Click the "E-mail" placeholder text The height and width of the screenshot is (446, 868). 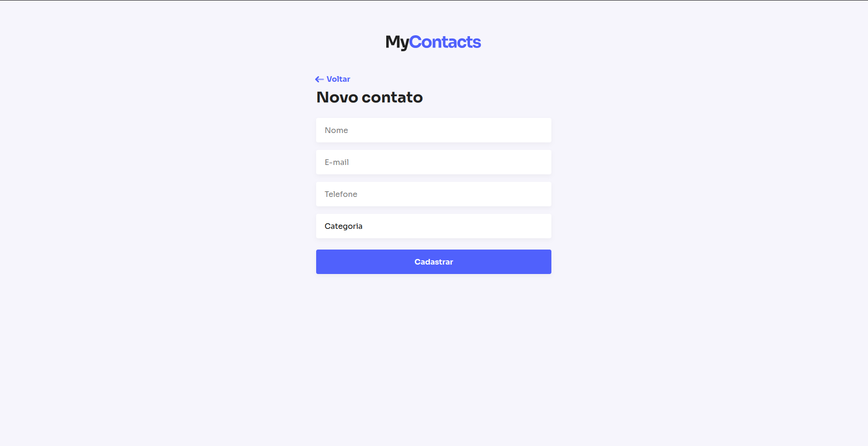337,162
